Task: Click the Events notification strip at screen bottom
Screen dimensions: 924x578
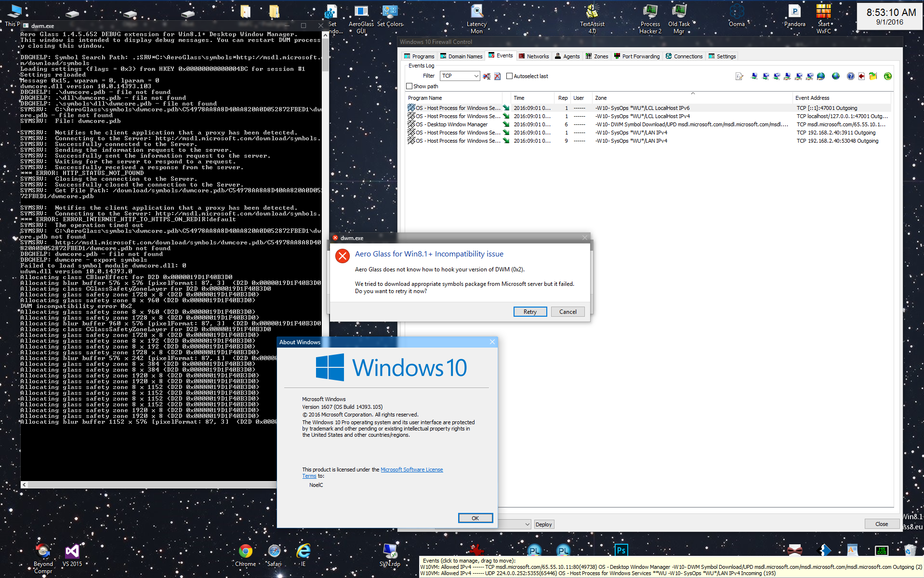Action: (672, 567)
